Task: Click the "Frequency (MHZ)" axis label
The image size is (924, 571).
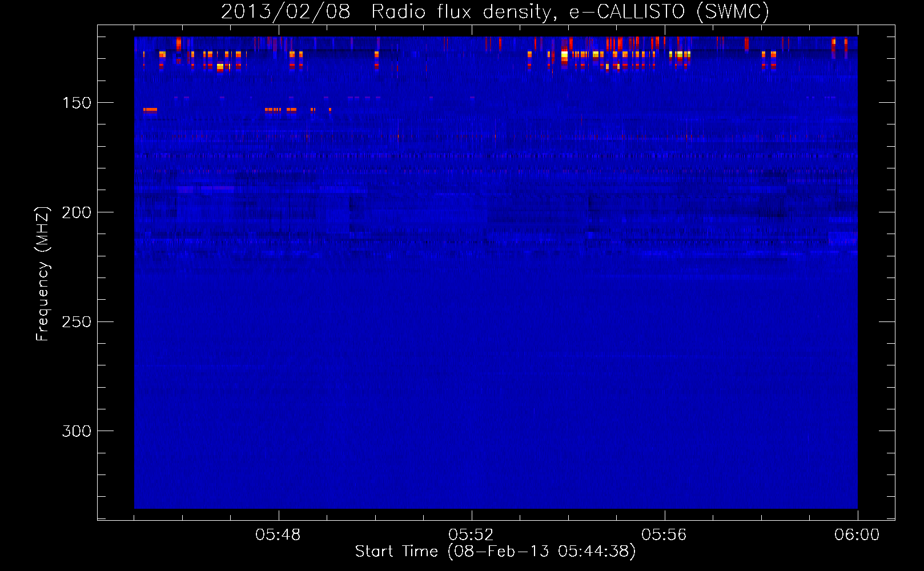Action: pyautogui.click(x=43, y=274)
